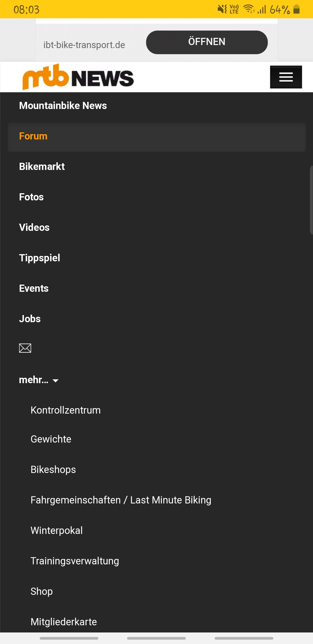Viewport: 313px width, 644px height.
Task: Select Kontrollzentrum submenu entry
Action: point(65,410)
